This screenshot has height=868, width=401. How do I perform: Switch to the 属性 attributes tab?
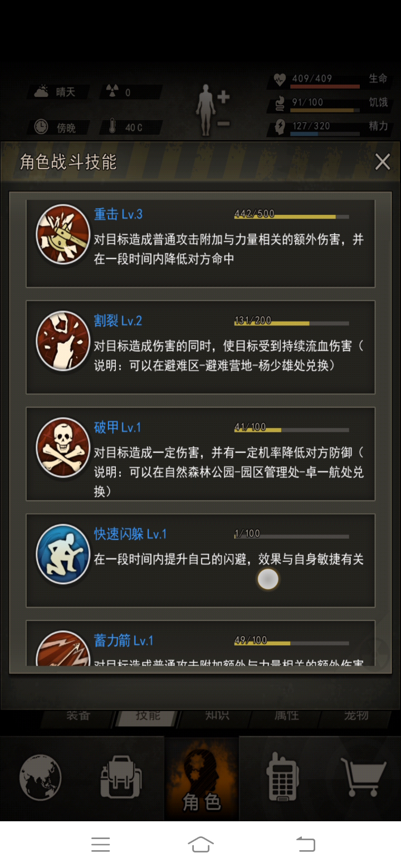287,716
